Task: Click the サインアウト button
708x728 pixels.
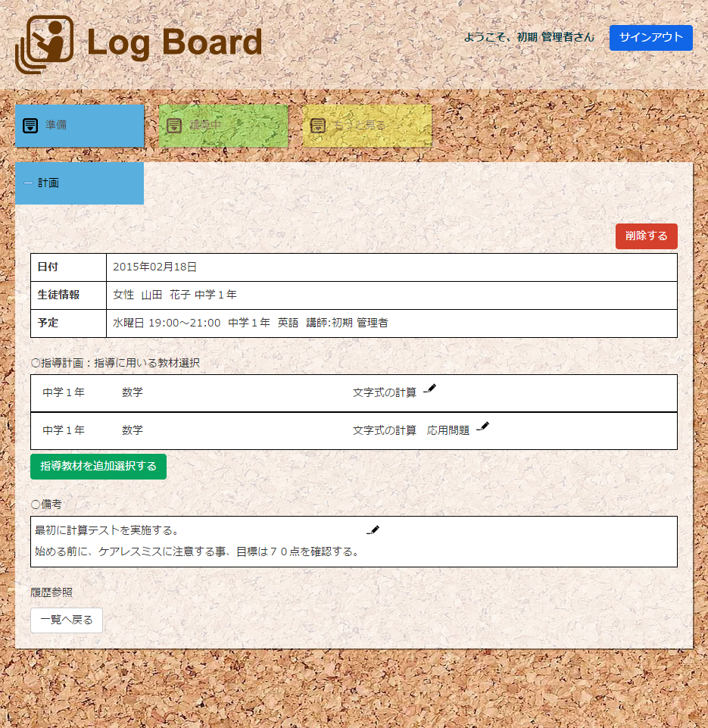Action: 650,37
